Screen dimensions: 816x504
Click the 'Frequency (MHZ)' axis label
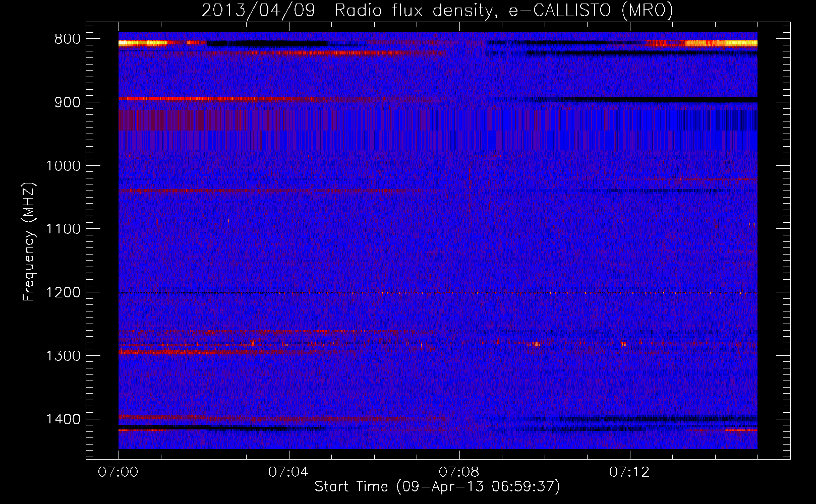[x=29, y=242]
